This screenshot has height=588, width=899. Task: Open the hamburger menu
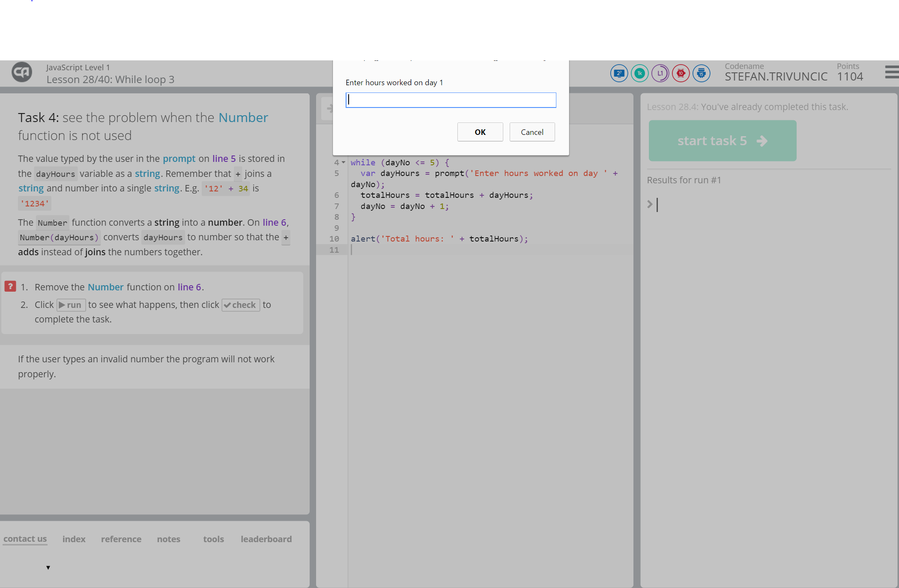point(892,72)
